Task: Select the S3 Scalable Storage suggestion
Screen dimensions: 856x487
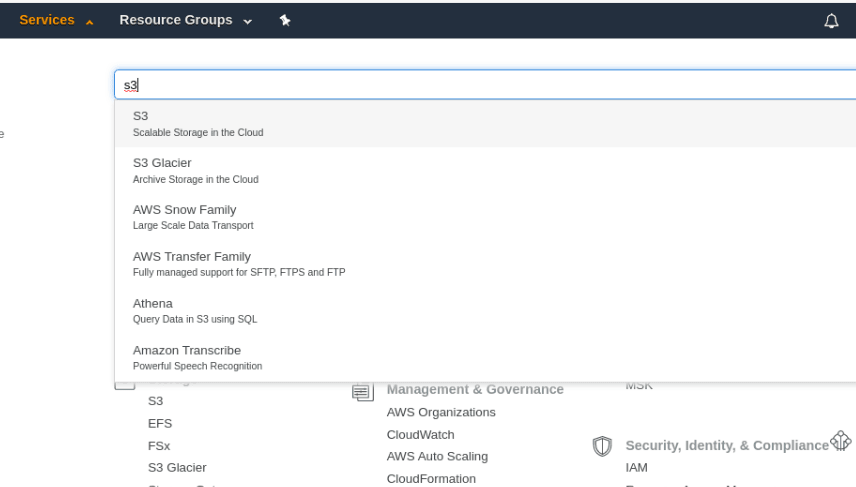Action: pos(485,124)
